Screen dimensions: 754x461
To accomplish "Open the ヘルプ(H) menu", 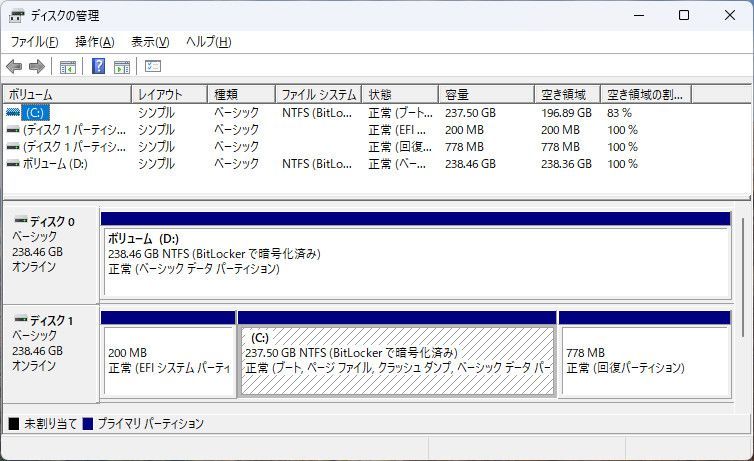I will coord(209,42).
